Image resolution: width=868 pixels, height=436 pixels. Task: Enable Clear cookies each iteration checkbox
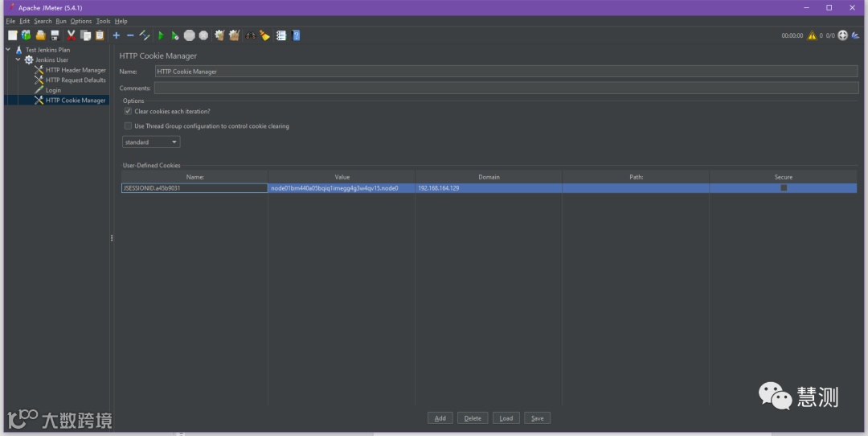[x=128, y=111]
